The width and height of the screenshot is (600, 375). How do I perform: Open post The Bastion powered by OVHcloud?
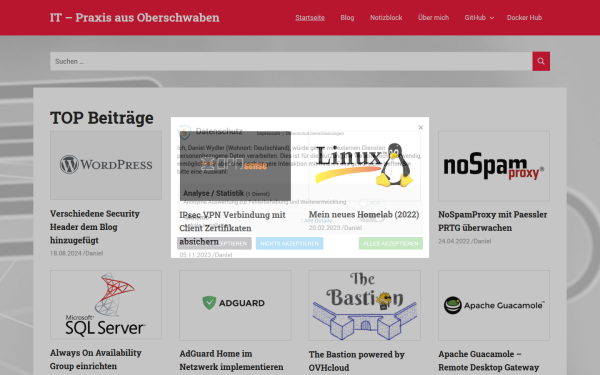(x=357, y=361)
